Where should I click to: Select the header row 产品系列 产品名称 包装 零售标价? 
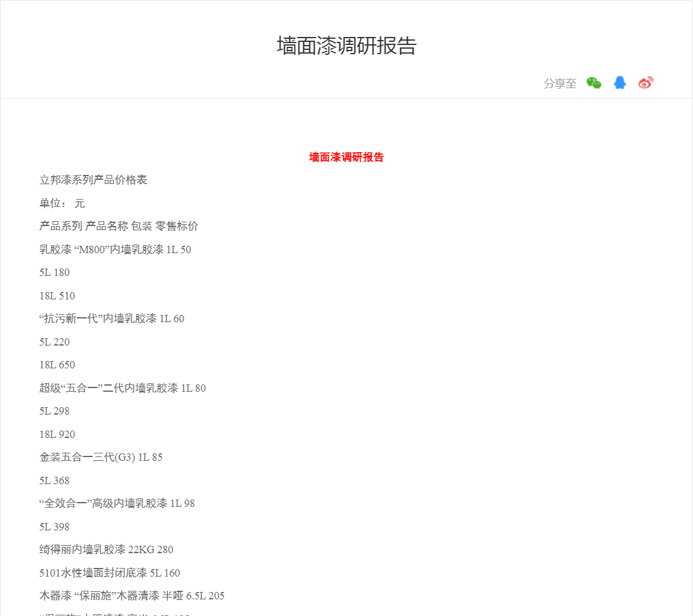(119, 226)
